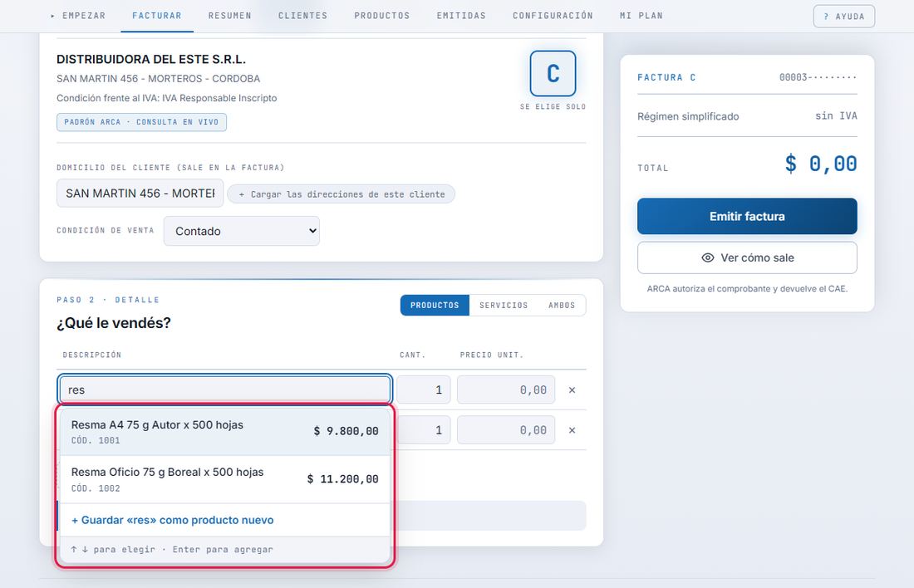Save «res» as a new product

[225, 520]
